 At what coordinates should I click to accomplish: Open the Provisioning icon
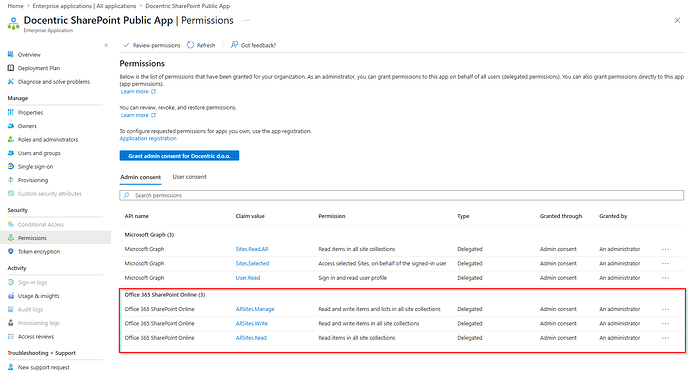(11, 180)
